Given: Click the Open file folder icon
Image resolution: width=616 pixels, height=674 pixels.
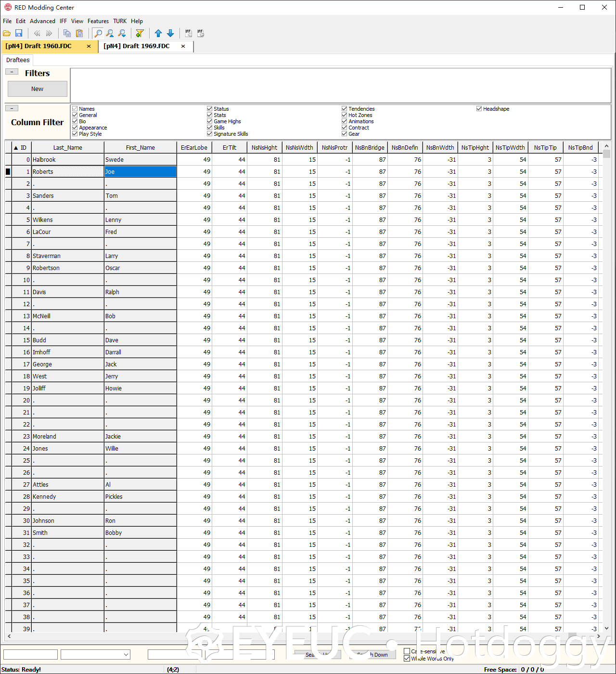Looking at the screenshot, I should tap(7, 33).
